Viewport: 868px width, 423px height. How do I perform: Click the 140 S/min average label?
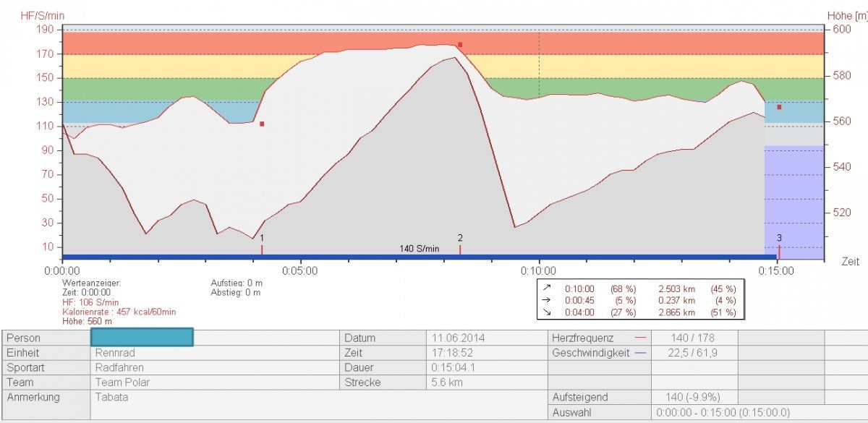click(419, 248)
